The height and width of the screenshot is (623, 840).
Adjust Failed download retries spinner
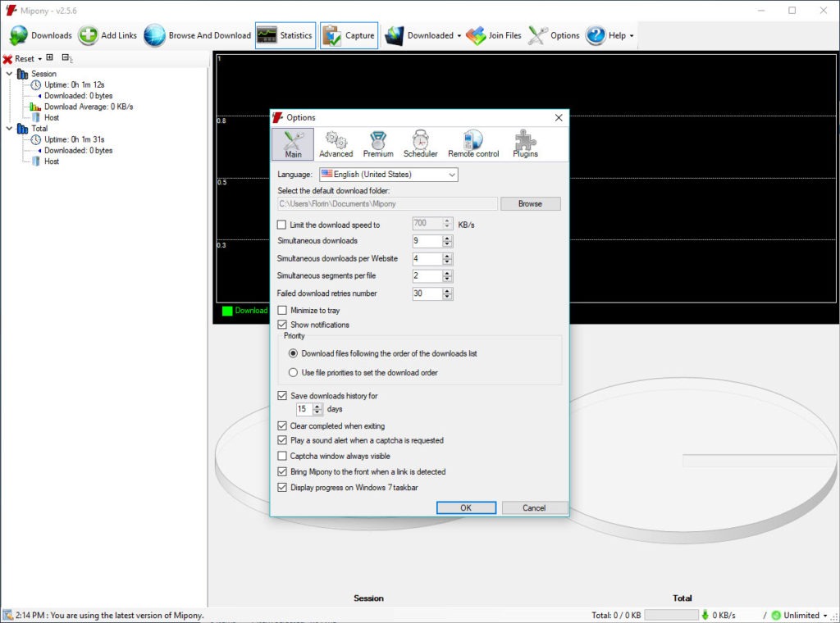[x=447, y=293]
